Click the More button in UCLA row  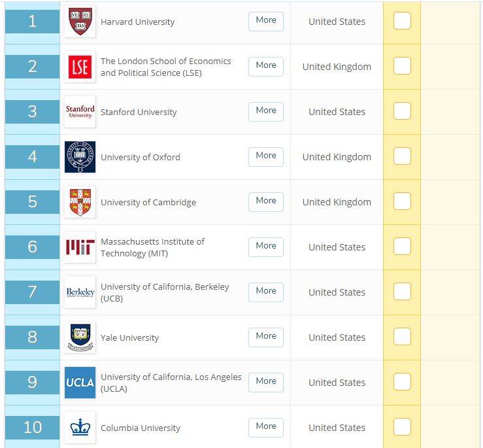point(266,383)
